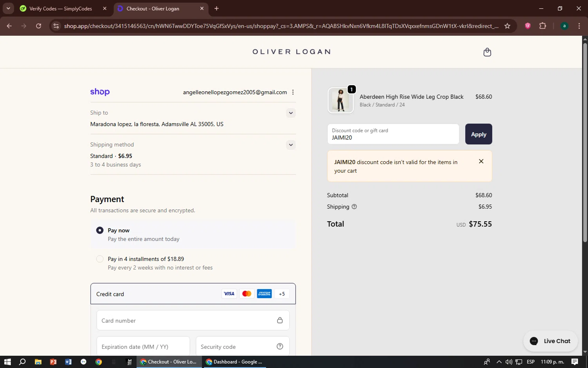Focus the Card number field
The height and width of the screenshot is (368, 588).
coord(193,320)
